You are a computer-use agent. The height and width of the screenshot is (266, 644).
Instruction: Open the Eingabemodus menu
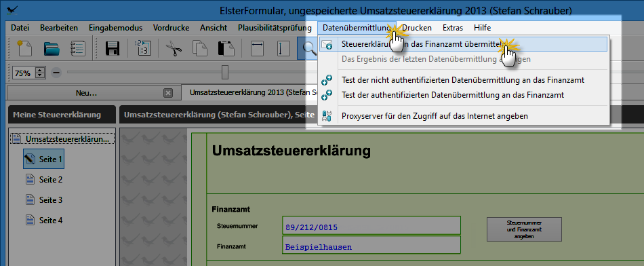[115, 28]
